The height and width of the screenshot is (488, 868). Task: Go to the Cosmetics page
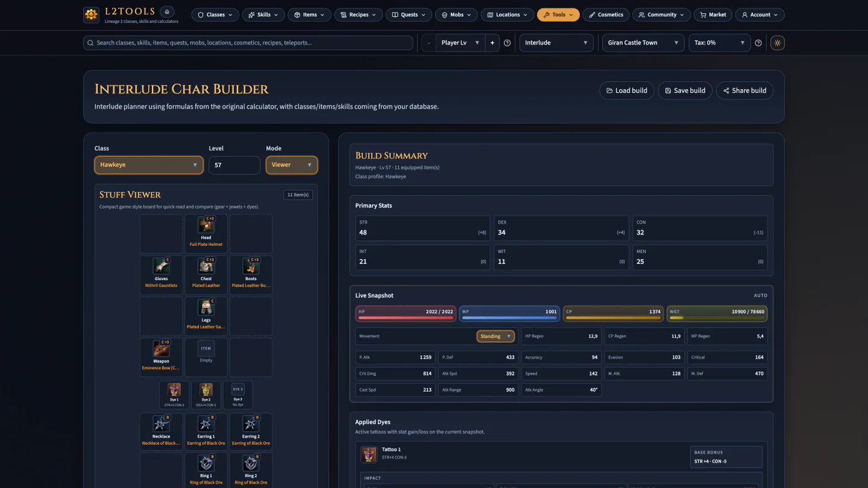[x=606, y=14]
